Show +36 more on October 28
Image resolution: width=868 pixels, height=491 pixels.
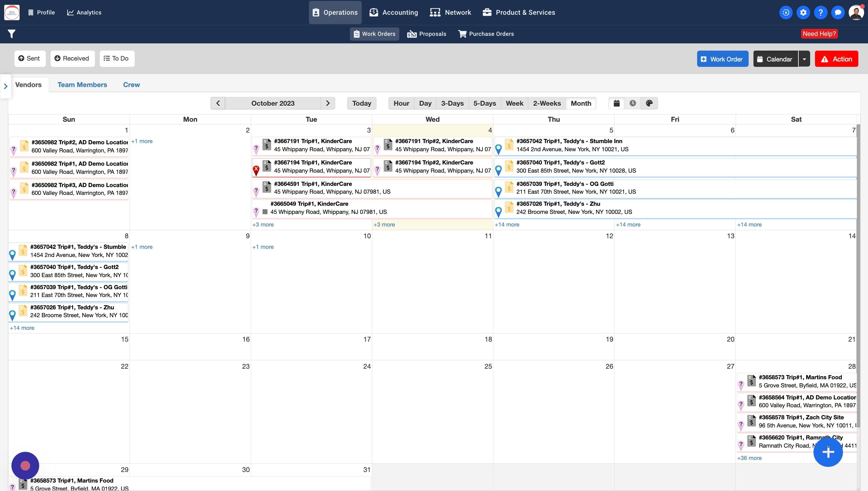[749, 458]
